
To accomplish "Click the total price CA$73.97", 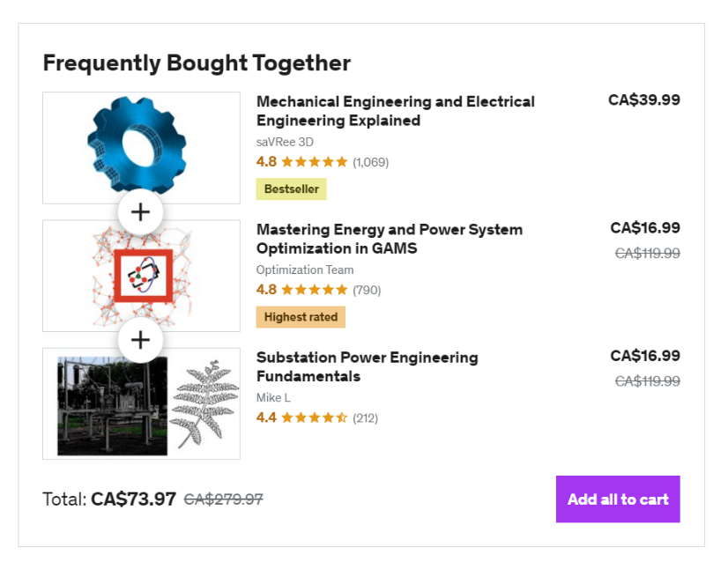I will pyautogui.click(x=133, y=499).
